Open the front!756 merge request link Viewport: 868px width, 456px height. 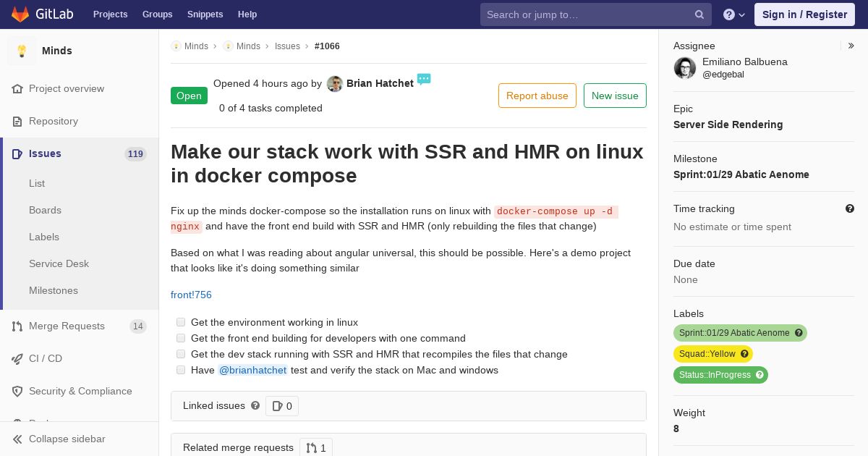click(x=191, y=295)
